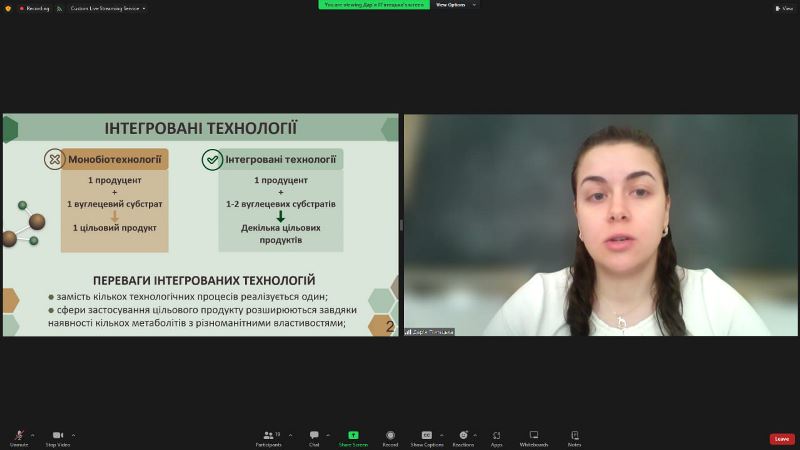Click the divider handle between slide and video
Viewport: 800px width, 450px height.
[x=402, y=224]
